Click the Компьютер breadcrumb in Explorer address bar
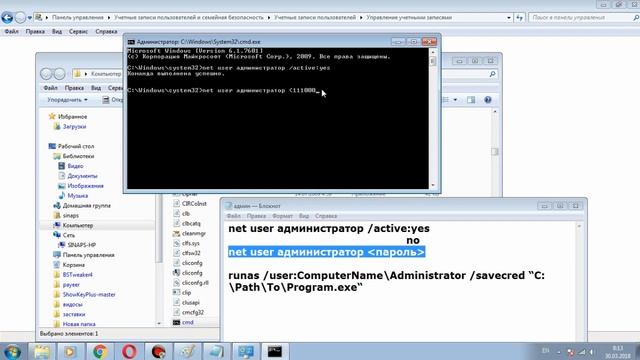The image size is (640, 360). pos(106,74)
